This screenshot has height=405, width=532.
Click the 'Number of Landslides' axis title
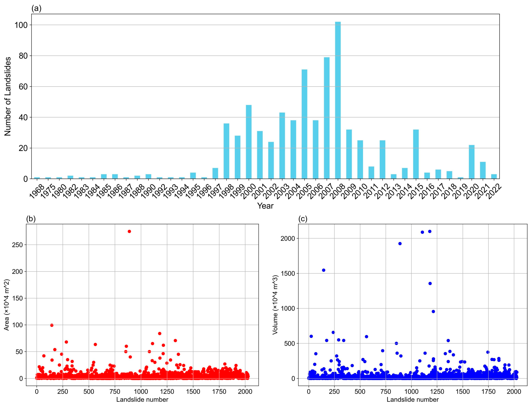tap(8, 96)
